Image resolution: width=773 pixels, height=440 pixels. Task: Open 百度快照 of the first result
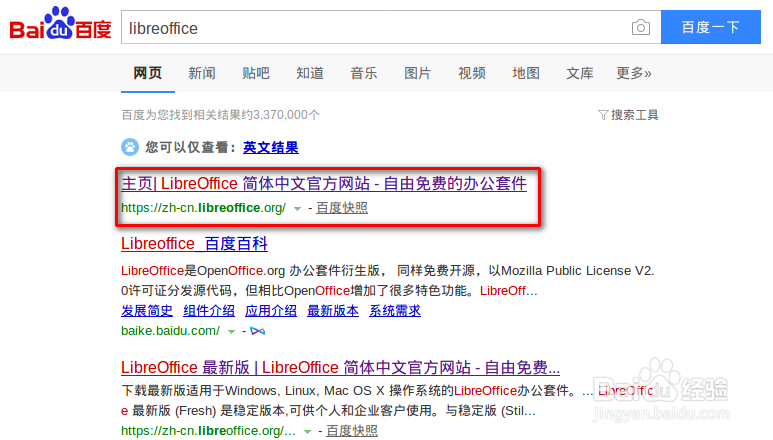click(342, 208)
